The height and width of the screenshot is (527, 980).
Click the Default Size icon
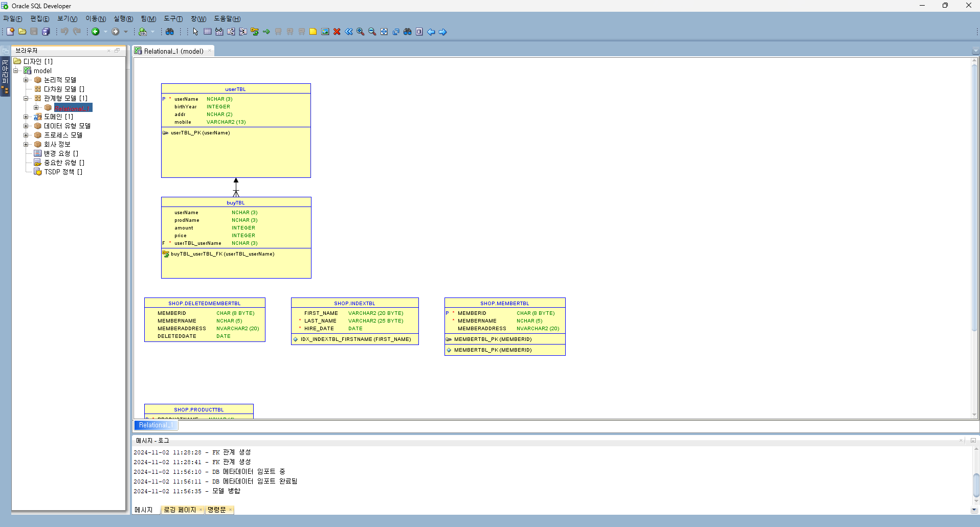[396, 32]
